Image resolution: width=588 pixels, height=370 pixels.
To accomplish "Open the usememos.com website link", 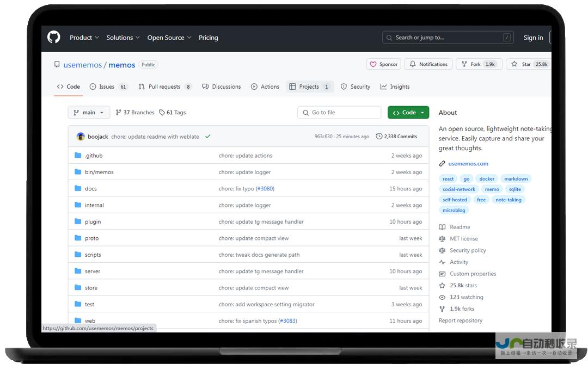I will point(468,163).
